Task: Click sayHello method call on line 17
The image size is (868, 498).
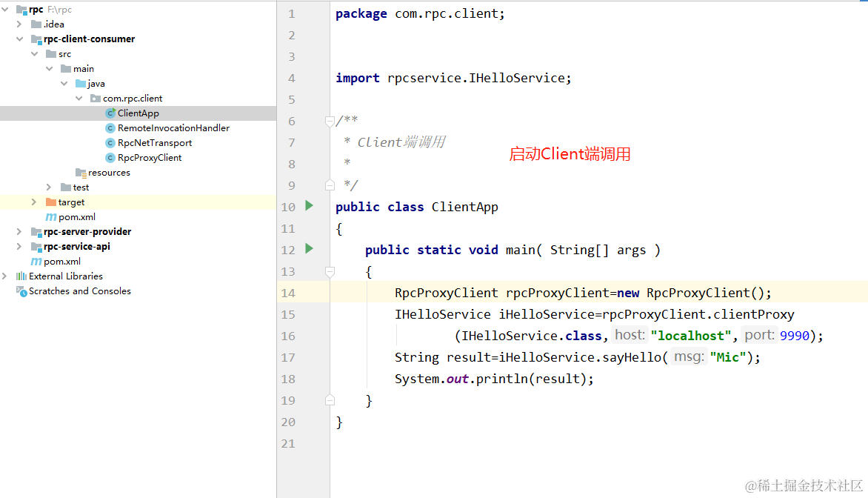Action: [632, 357]
